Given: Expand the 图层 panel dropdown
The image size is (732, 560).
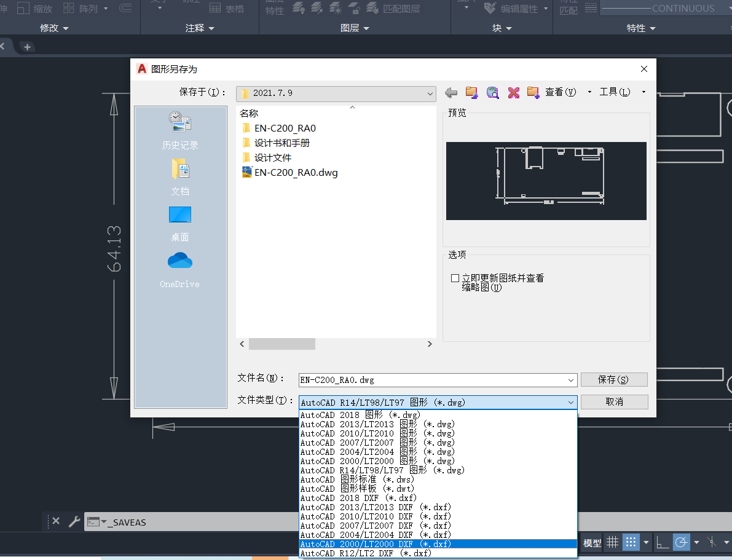Looking at the screenshot, I should point(355,28).
